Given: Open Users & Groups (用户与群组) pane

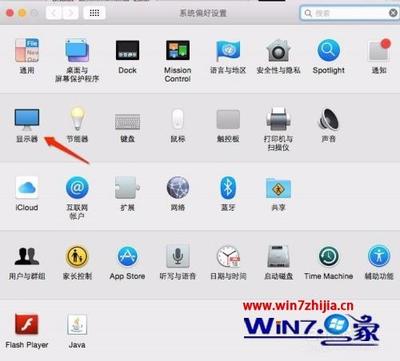Looking at the screenshot, I should coord(27,257).
